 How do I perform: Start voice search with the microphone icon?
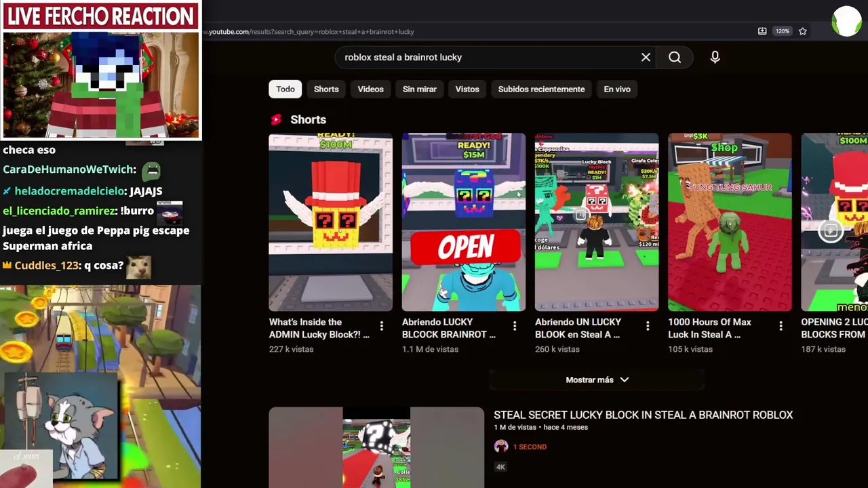715,58
